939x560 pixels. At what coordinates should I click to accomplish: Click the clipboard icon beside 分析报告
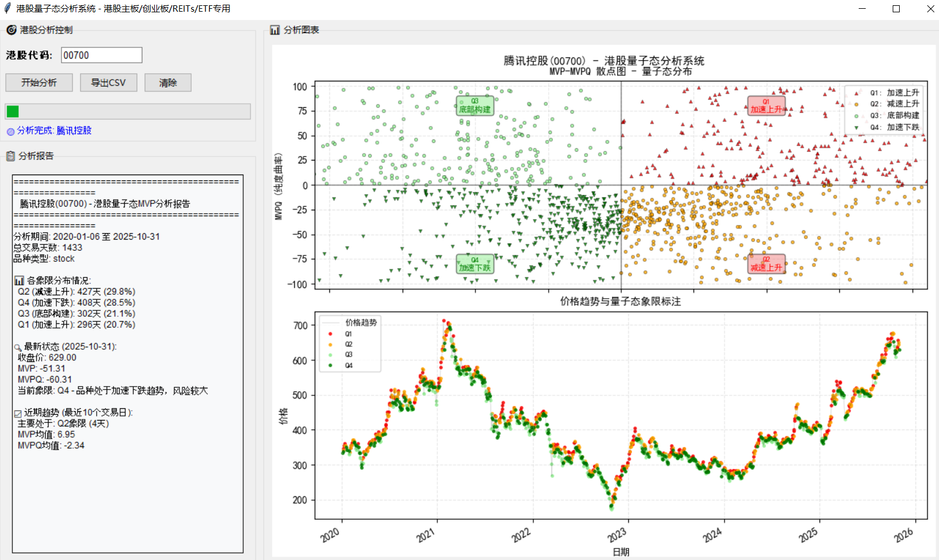click(11, 156)
